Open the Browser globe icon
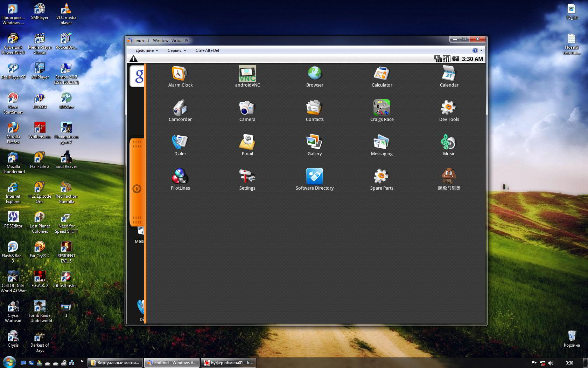 315,76
